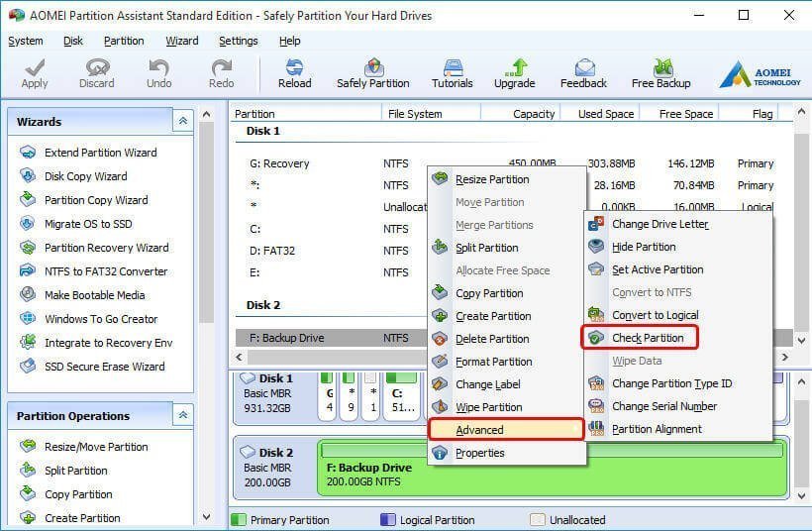812x531 pixels.
Task: Click the Free Backup toolbar icon
Action: [x=661, y=73]
